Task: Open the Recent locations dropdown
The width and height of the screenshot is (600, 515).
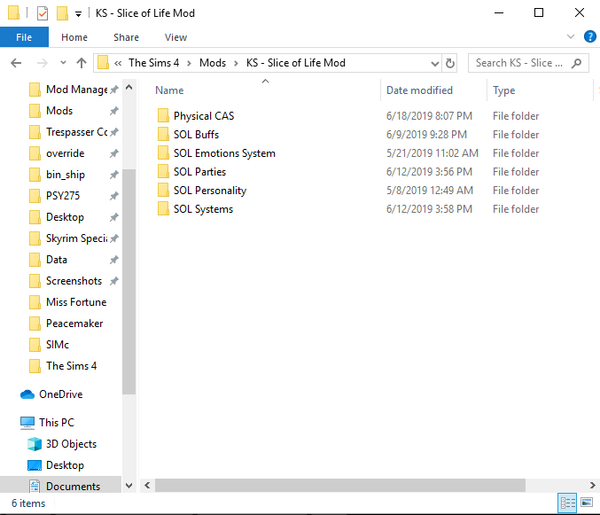Action: coord(63,63)
